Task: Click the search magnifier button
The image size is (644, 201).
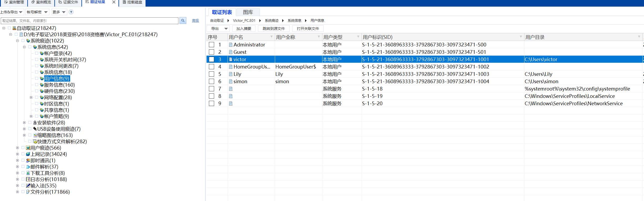Action: pyautogui.click(x=183, y=20)
